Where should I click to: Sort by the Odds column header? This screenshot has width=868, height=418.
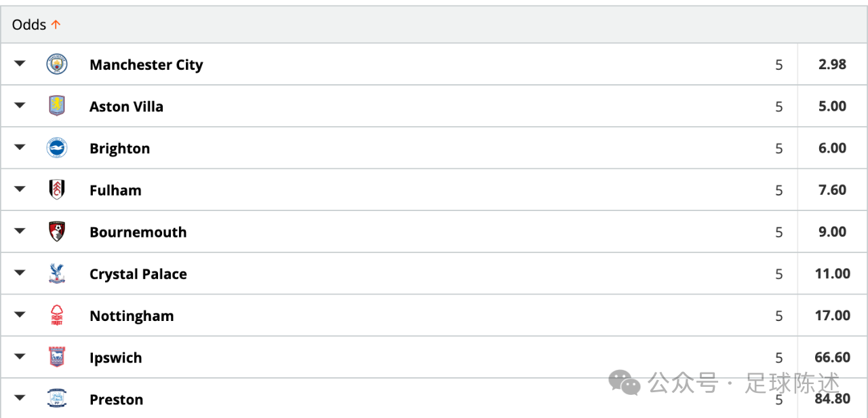point(37,24)
